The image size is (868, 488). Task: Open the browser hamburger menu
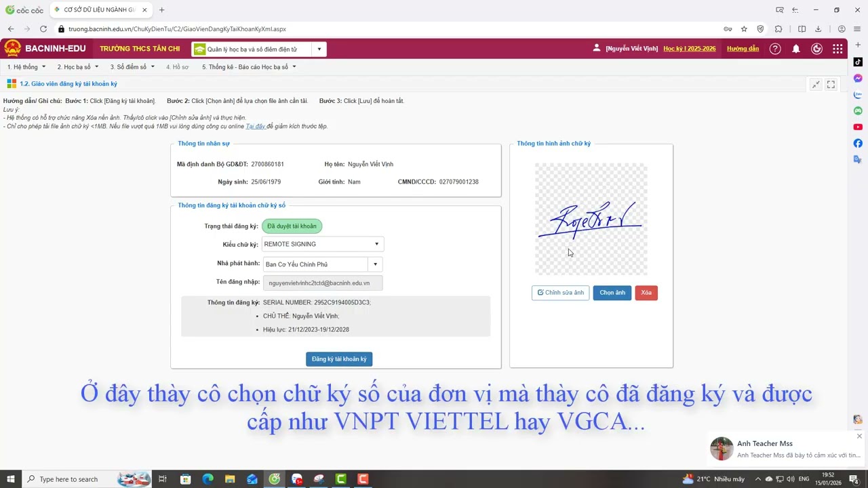[x=857, y=29]
